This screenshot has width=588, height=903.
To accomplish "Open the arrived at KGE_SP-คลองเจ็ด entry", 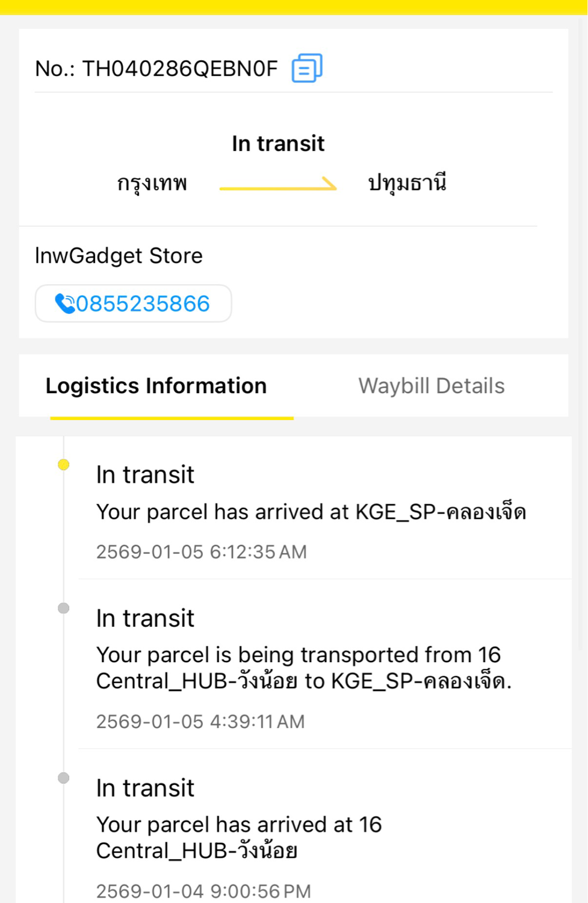I will pos(311,512).
